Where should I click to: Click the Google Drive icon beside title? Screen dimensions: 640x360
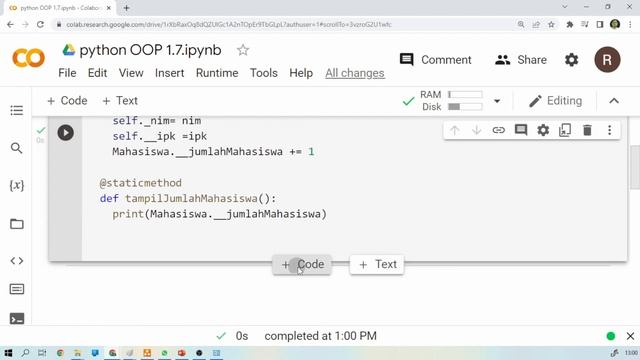pos(69,50)
